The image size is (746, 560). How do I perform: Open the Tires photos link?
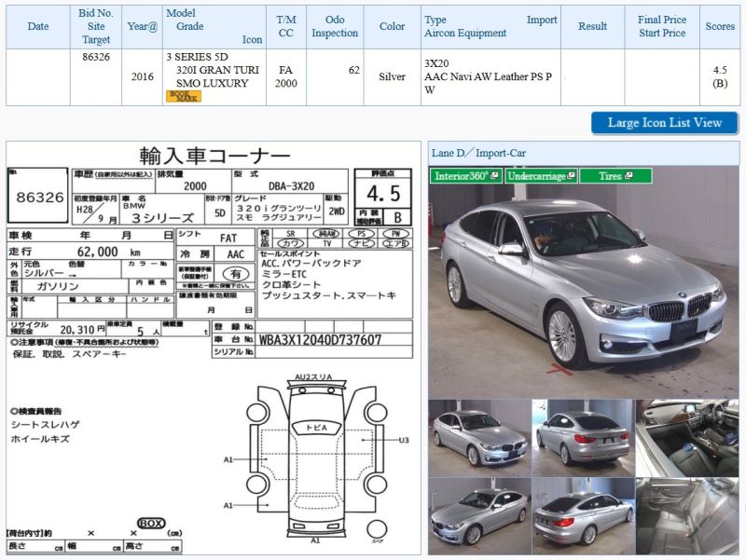point(615,176)
